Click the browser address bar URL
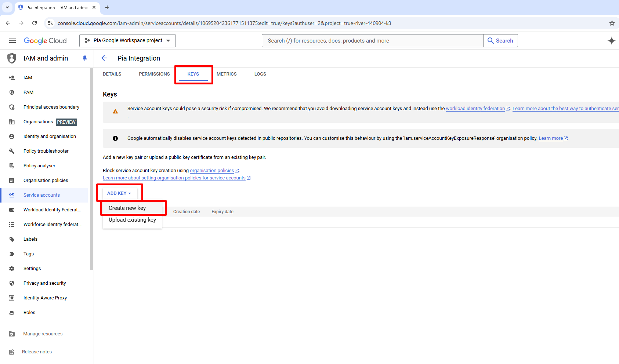Image resolution: width=619 pixels, height=364 pixels. point(224,23)
